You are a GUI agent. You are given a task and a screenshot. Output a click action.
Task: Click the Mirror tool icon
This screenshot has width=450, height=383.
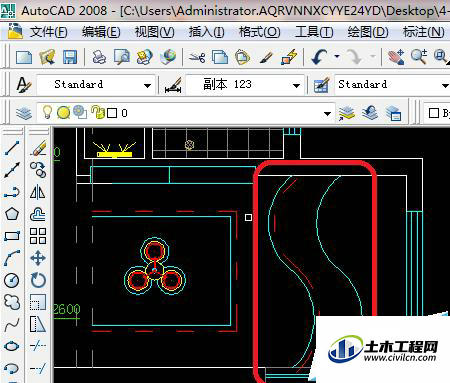(38, 192)
